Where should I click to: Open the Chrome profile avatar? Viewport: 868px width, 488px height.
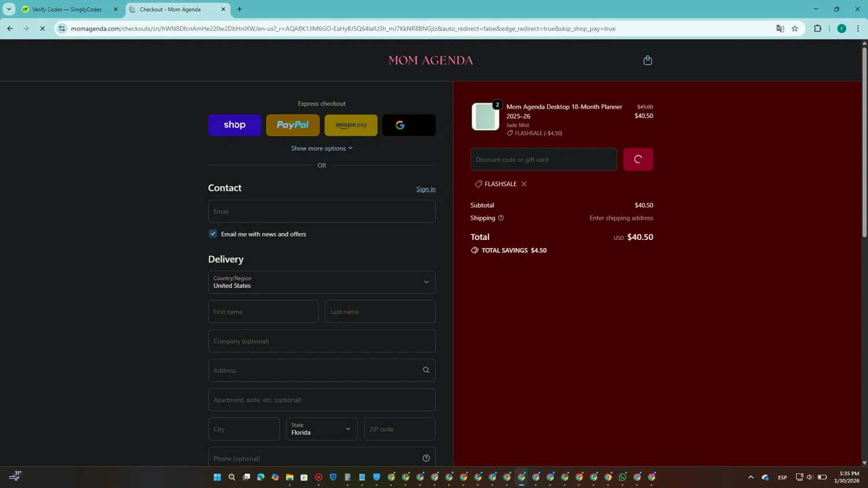pos(842,28)
